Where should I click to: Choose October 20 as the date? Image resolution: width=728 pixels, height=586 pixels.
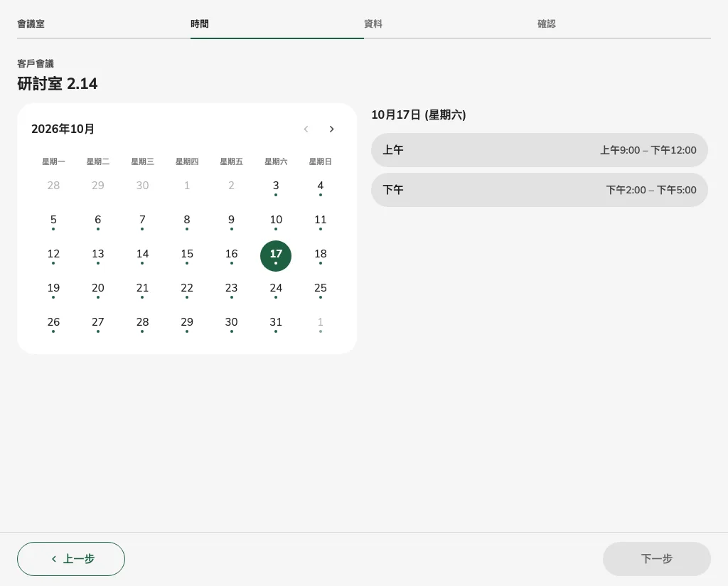pyautogui.click(x=98, y=289)
